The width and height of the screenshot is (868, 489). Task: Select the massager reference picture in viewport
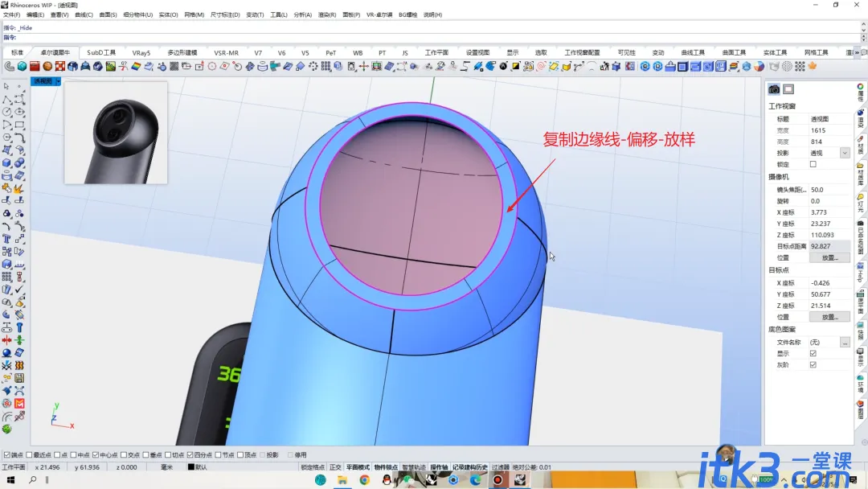[116, 133]
